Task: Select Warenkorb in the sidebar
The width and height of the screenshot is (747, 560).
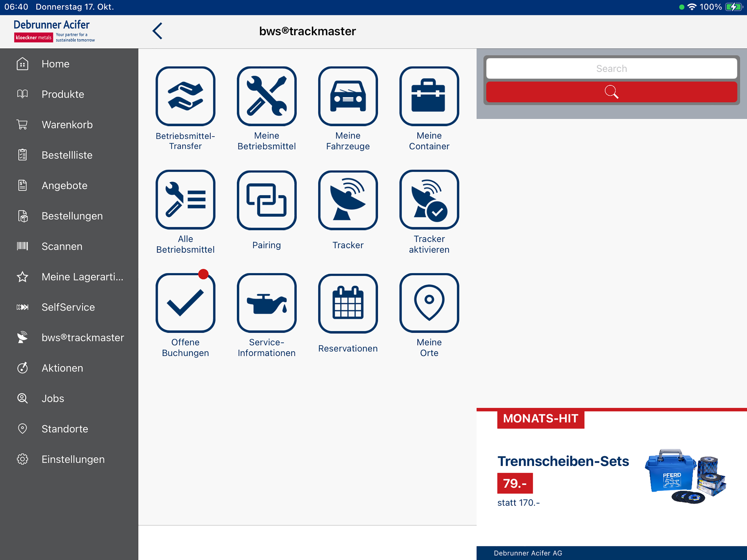Action: pos(67,125)
